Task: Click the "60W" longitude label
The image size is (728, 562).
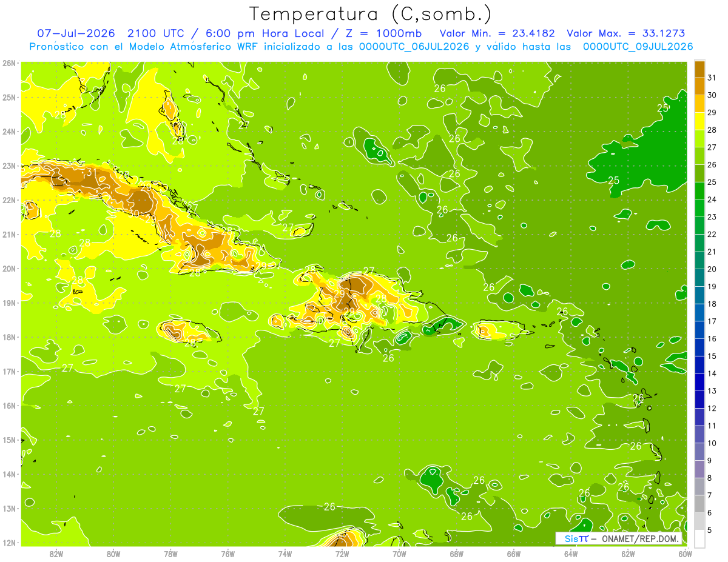Action: click(x=686, y=554)
